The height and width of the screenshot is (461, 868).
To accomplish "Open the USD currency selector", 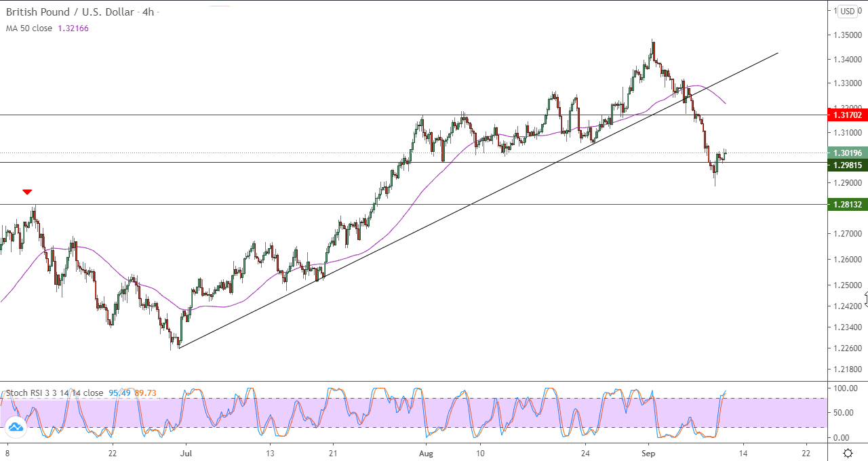I will 848,12.
